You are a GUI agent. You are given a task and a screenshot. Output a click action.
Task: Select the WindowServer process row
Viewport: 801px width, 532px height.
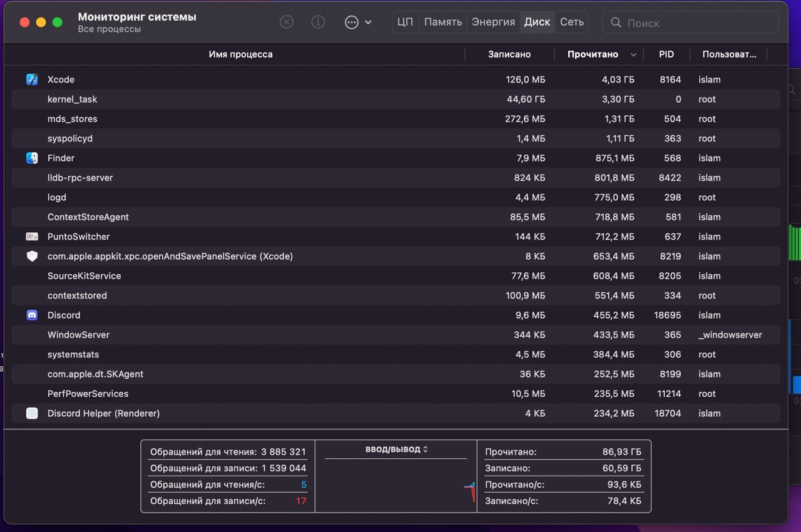coord(395,335)
